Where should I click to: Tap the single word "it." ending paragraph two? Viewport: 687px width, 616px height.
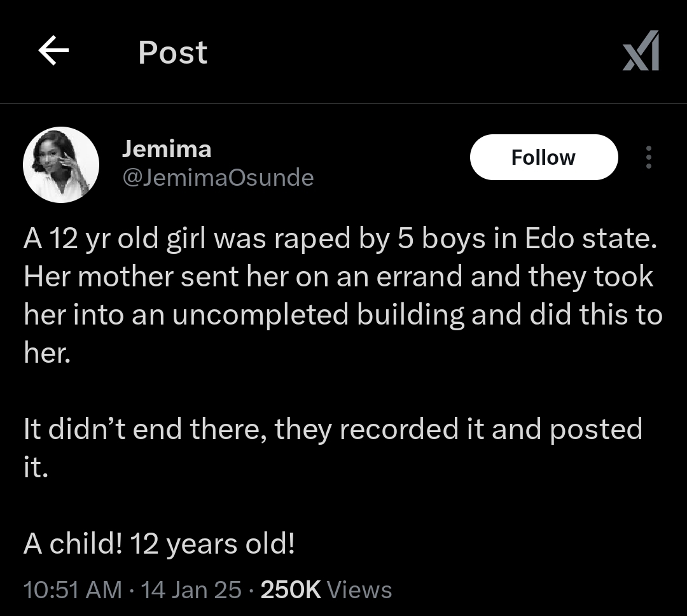coord(36,468)
